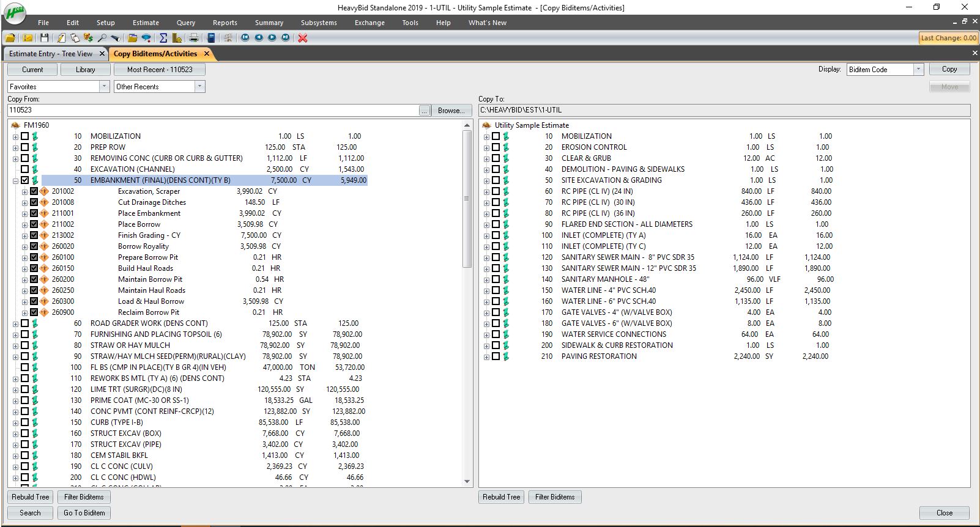
Task: Click the Library button
Action: [x=85, y=70]
